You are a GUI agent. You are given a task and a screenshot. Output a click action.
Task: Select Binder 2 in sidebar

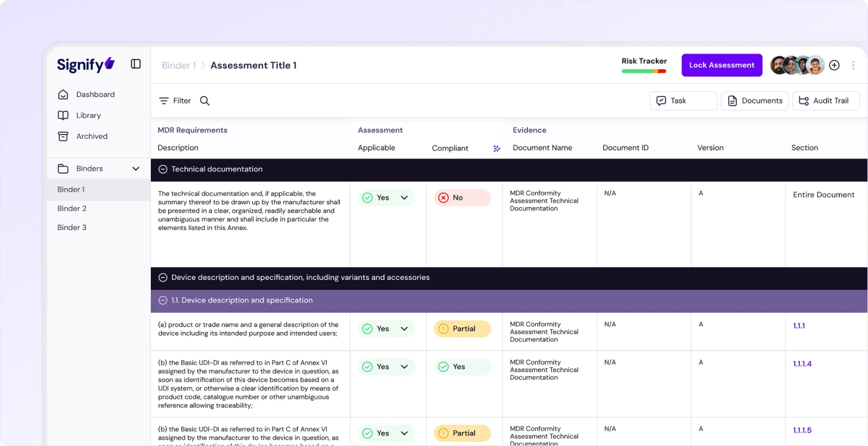pos(72,209)
